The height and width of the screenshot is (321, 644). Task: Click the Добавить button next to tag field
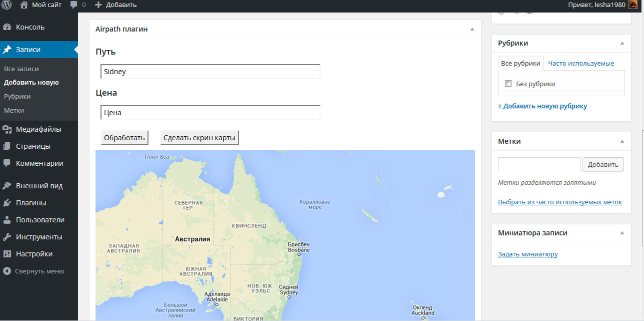click(x=603, y=164)
